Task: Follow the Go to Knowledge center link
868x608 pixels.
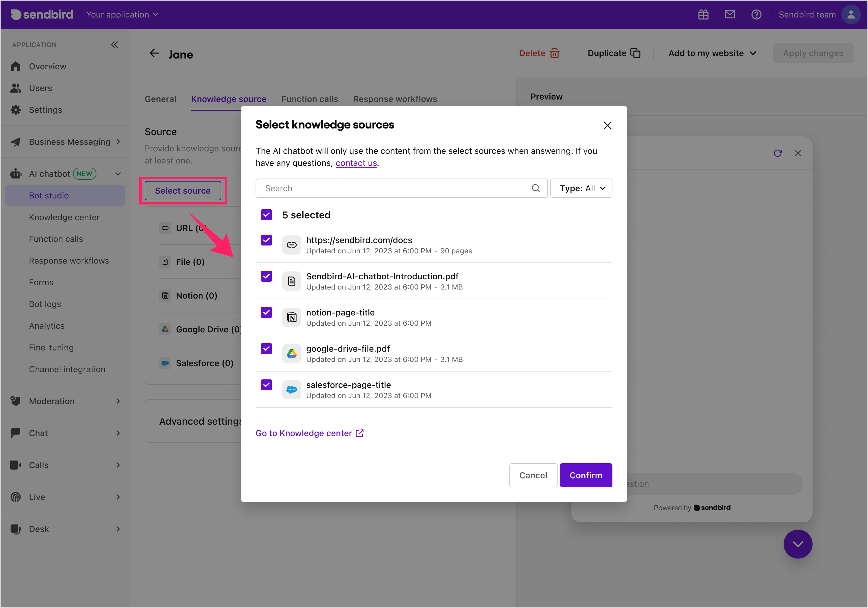Action: pyautogui.click(x=310, y=433)
